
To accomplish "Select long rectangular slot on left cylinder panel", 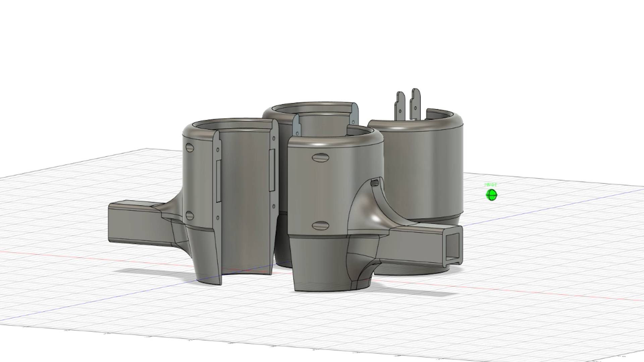I will pyautogui.click(x=218, y=181).
